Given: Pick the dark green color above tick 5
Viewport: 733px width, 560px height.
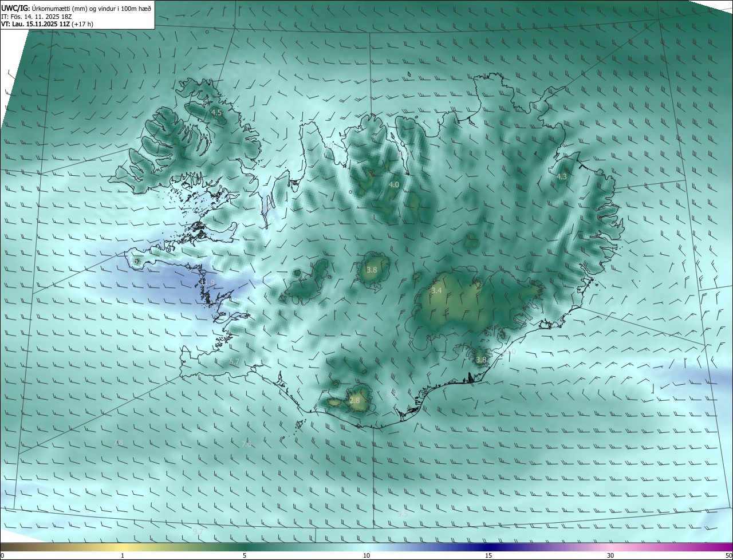Looking at the screenshot, I should [245, 547].
